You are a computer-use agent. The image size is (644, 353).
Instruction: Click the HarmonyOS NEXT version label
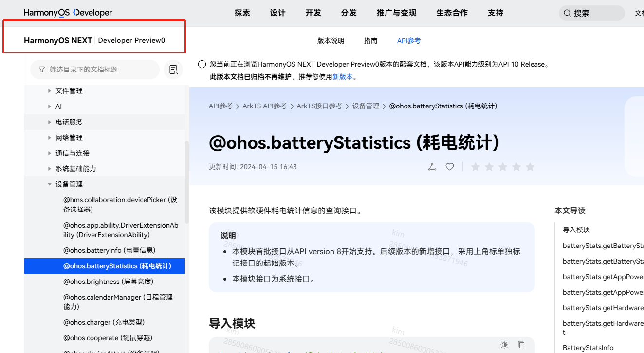click(x=58, y=40)
